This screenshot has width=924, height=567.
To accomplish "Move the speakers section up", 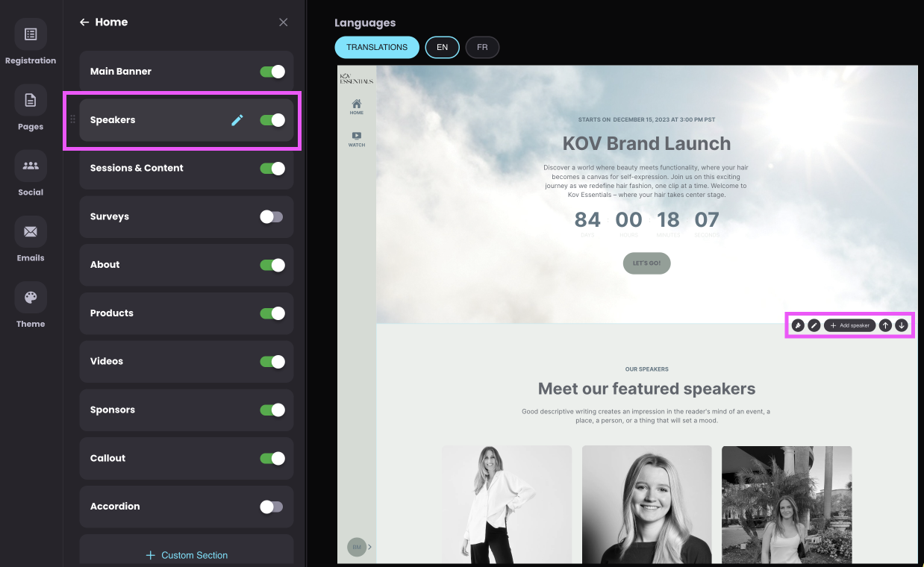I will [x=885, y=325].
